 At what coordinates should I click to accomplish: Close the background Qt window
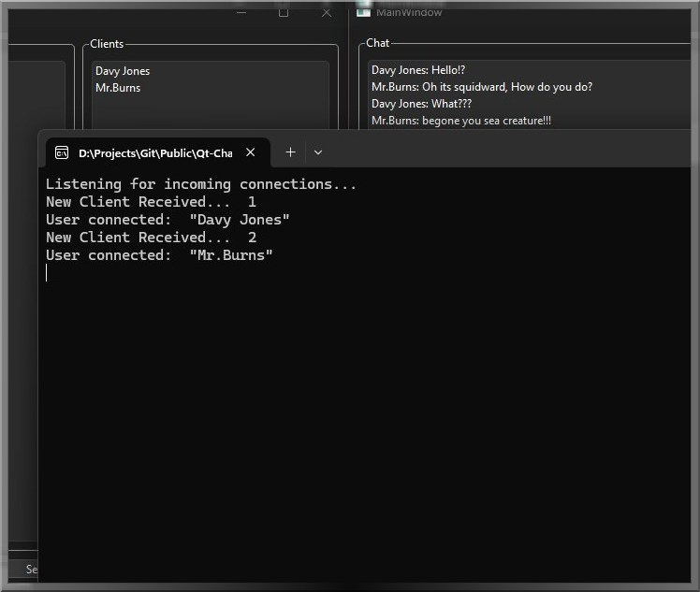327,13
